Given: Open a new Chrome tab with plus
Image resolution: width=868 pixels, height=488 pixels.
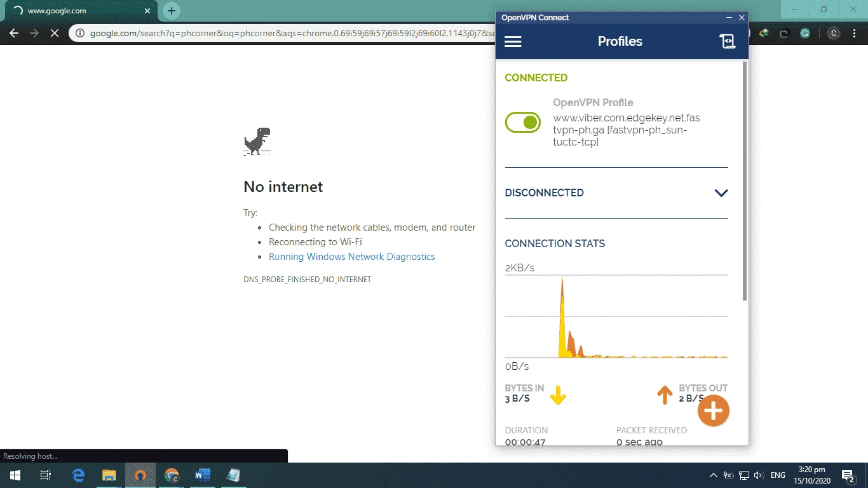Looking at the screenshot, I should pyautogui.click(x=172, y=11).
